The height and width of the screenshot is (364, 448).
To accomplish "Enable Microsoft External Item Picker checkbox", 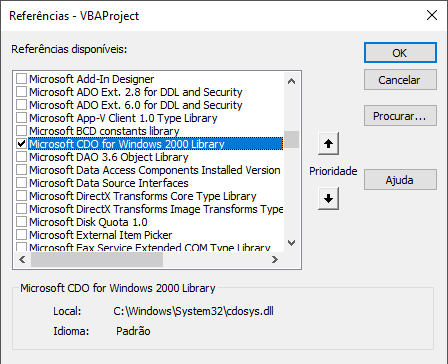I will (22, 235).
